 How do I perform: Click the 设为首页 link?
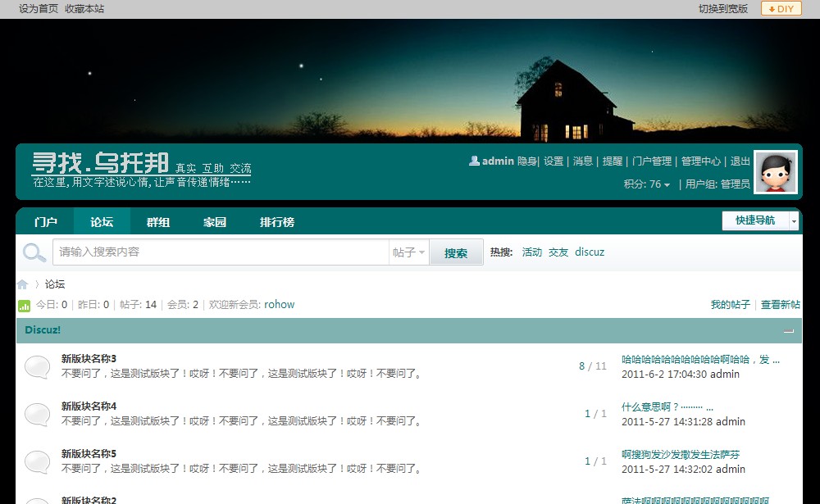click(x=39, y=8)
